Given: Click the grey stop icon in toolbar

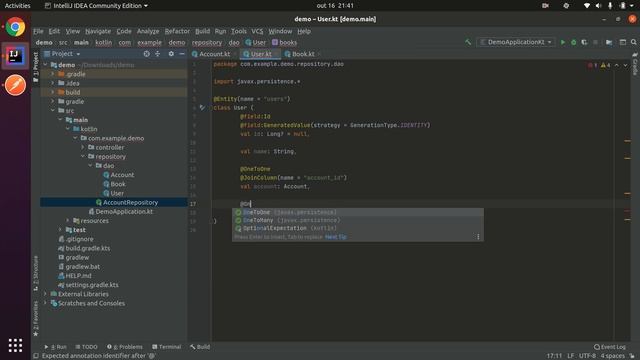Looking at the screenshot, I should 596,42.
